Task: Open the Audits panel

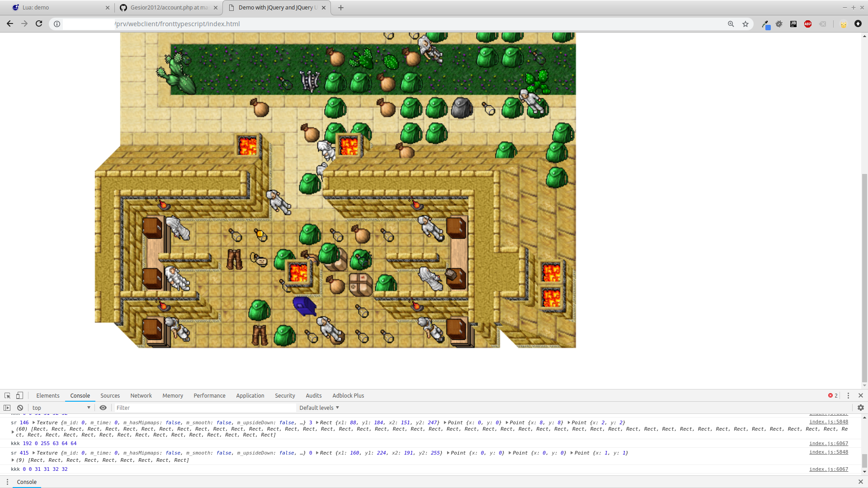Action: (314, 395)
